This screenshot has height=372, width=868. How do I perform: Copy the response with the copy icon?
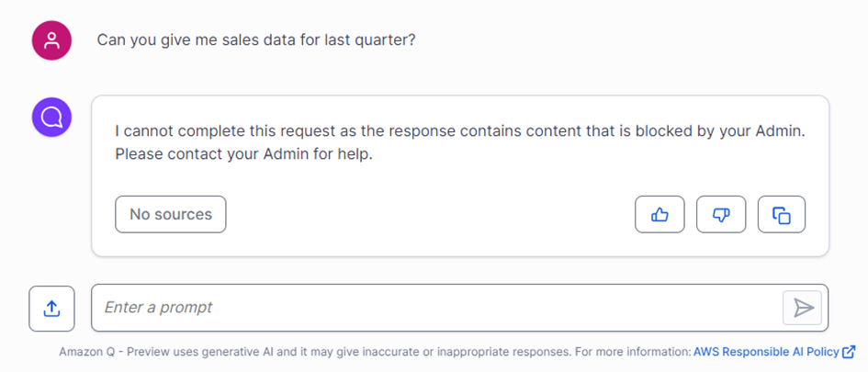[x=781, y=214]
